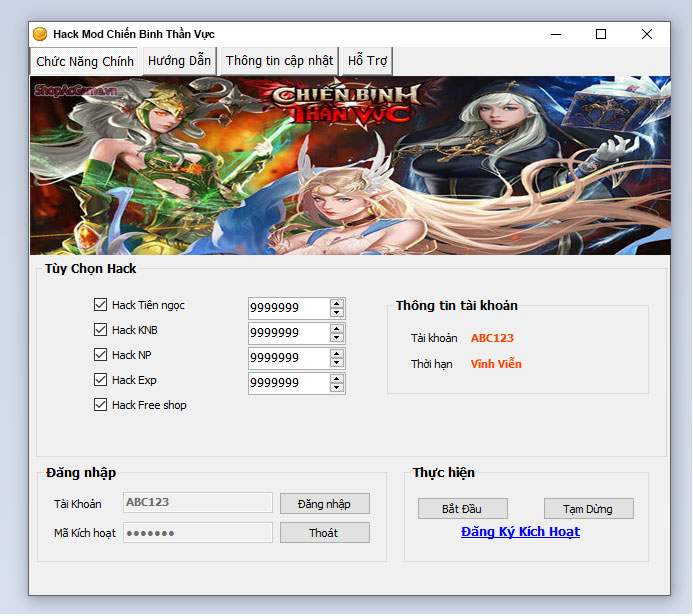Focus the Tài Khoản login field
Viewport: 693px width, 616px height.
198,502
